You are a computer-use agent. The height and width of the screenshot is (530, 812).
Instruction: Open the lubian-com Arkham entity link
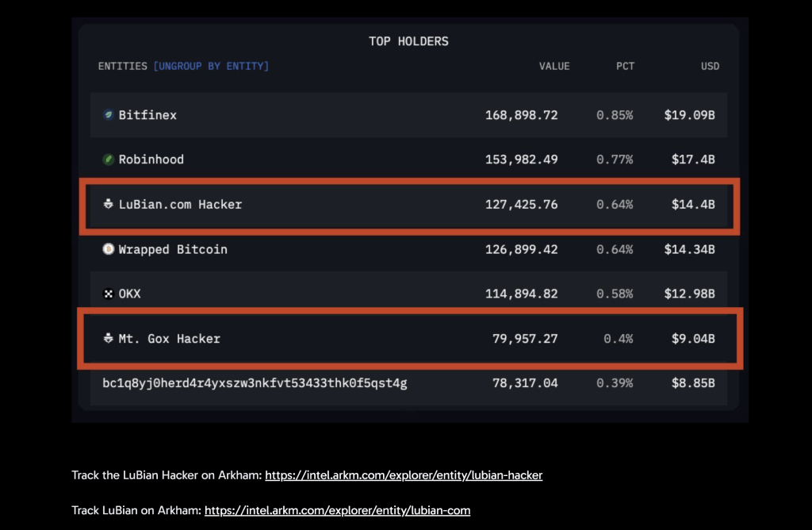[337, 510]
